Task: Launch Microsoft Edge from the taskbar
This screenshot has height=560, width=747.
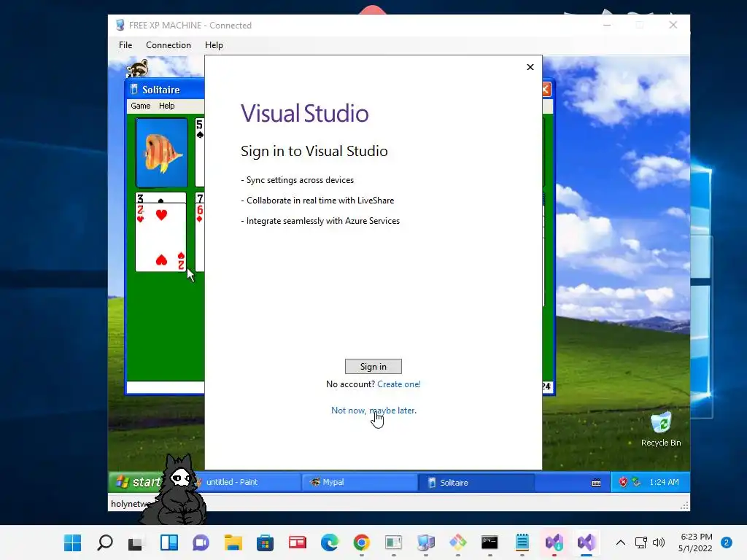Action: 329,542
